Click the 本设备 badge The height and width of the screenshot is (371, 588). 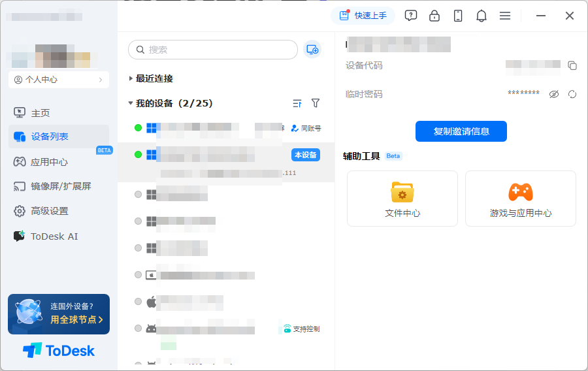[x=306, y=155]
